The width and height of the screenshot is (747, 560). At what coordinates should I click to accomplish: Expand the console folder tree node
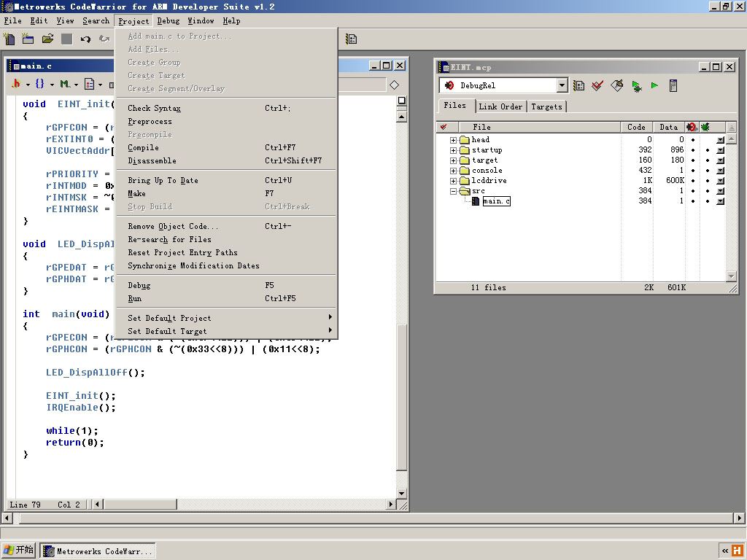pos(453,171)
